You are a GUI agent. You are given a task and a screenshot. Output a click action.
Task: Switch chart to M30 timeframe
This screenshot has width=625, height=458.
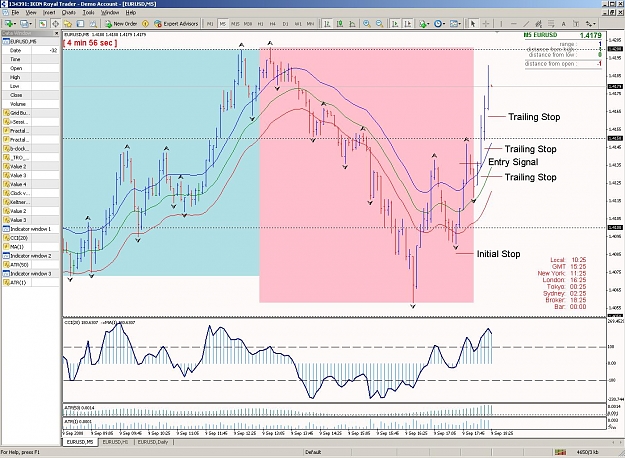(248, 24)
